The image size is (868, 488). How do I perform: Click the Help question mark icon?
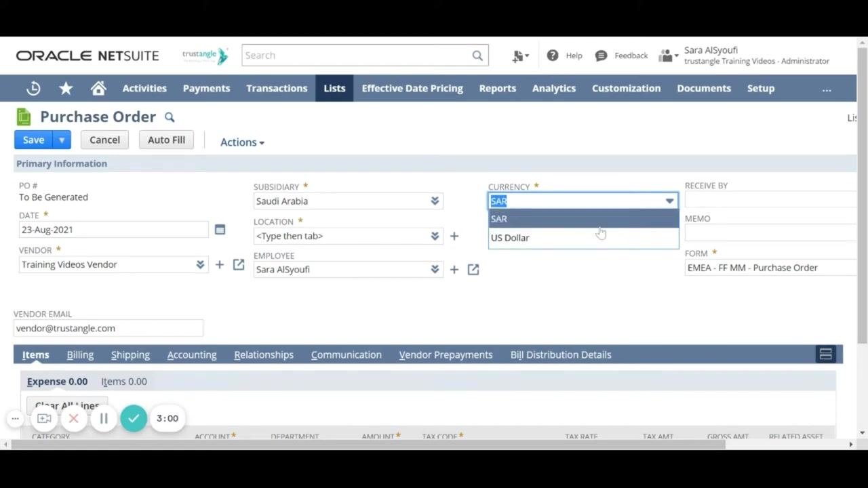tap(553, 56)
